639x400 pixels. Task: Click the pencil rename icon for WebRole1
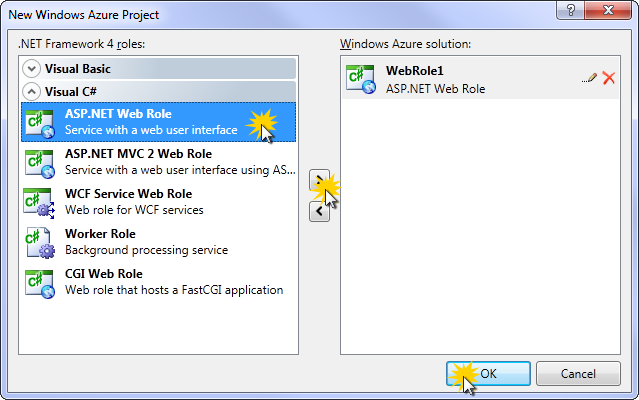coord(589,78)
